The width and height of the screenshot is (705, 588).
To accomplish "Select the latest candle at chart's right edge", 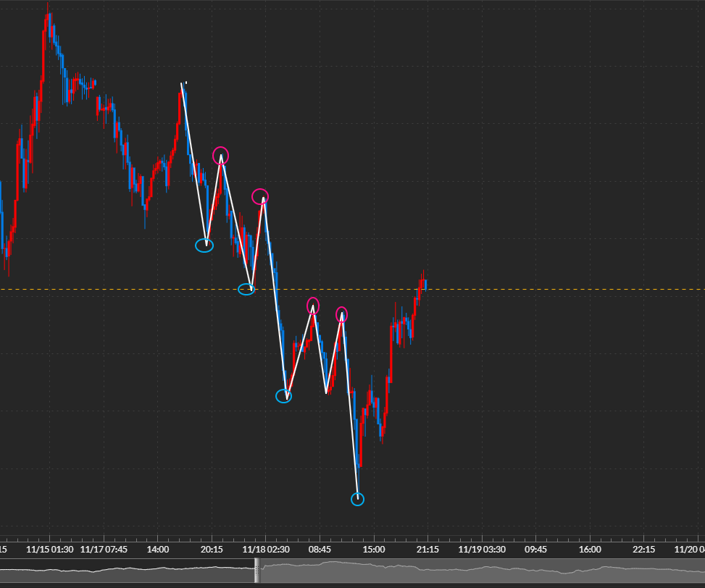I will (x=425, y=284).
